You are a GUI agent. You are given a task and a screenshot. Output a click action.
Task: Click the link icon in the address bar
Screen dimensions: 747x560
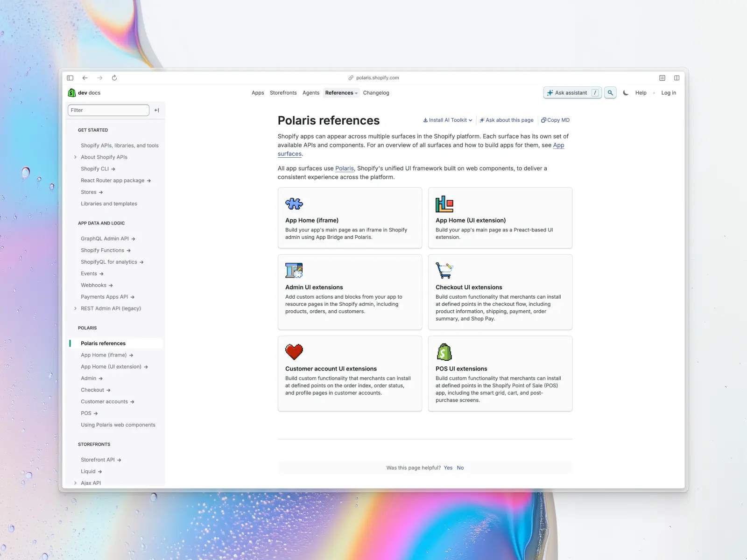pyautogui.click(x=351, y=78)
